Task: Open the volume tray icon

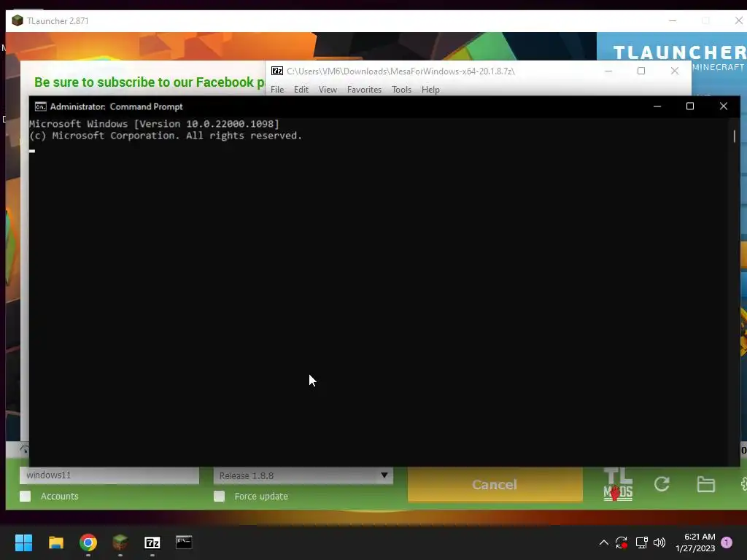Action: 659,542
